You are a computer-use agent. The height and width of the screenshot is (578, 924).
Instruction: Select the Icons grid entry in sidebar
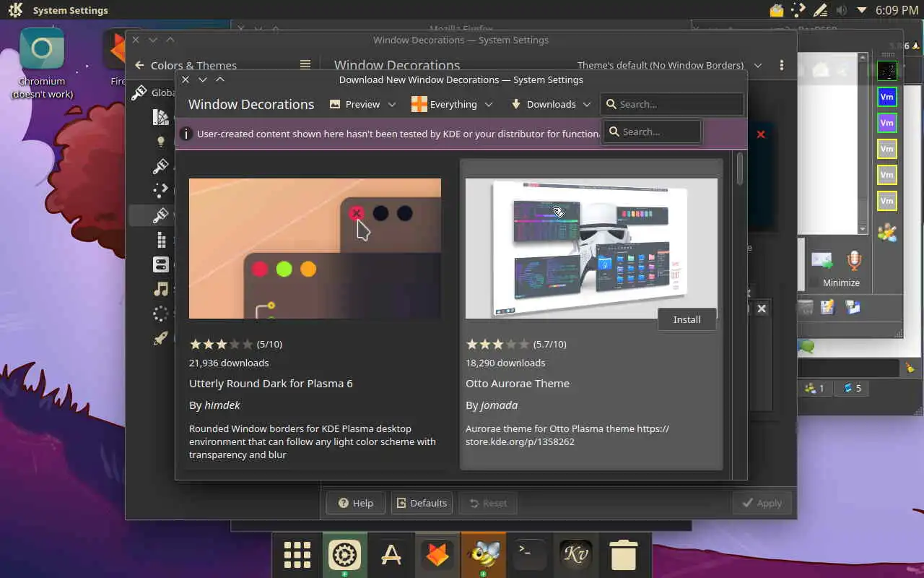click(x=160, y=240)
